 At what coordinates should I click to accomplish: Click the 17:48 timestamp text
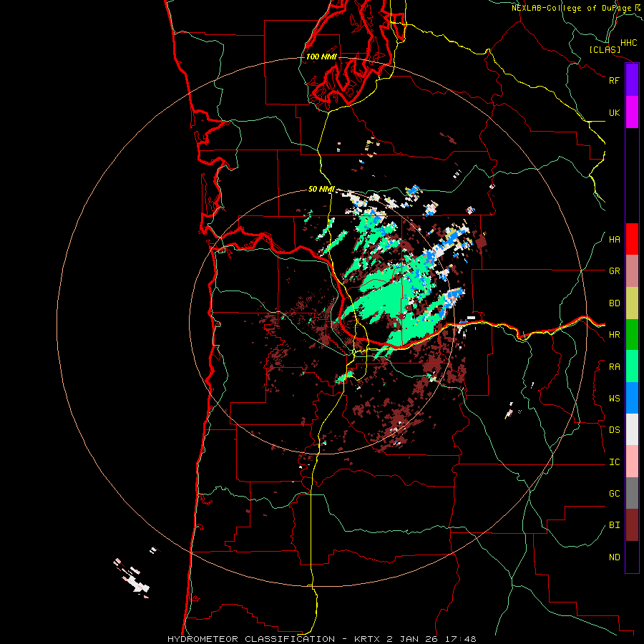click(x=462, y=639)
